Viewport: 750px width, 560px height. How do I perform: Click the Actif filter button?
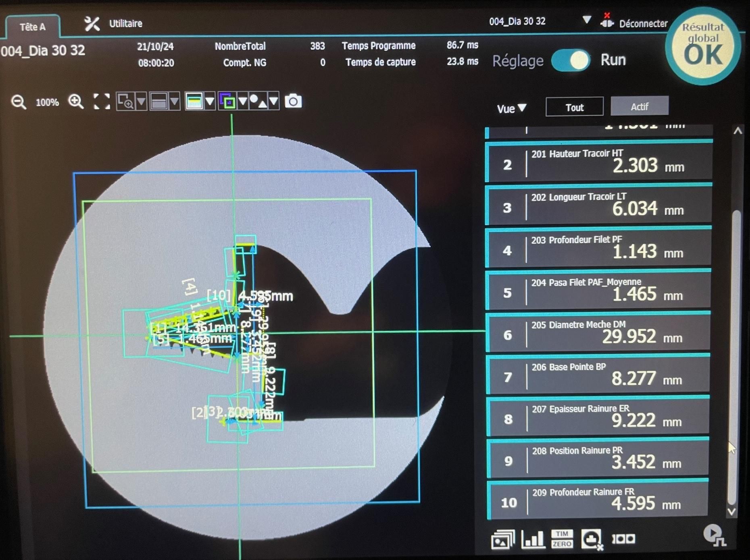[640, 107]
